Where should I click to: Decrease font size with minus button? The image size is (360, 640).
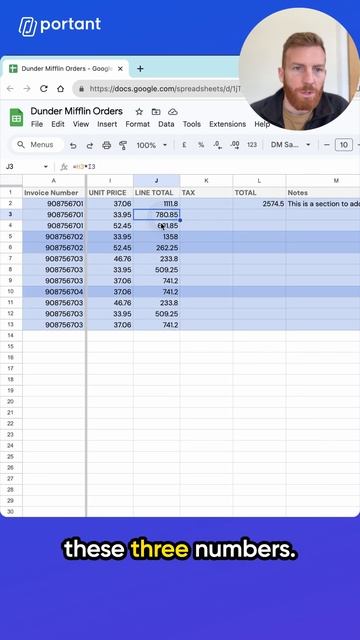tap(326, 145)
